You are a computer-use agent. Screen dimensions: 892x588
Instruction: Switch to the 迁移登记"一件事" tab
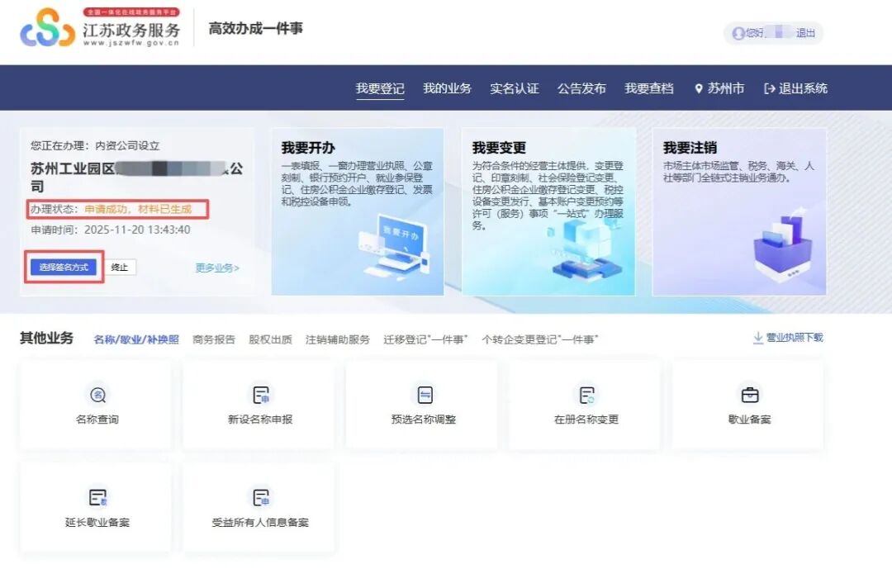[x=425, y=339]
